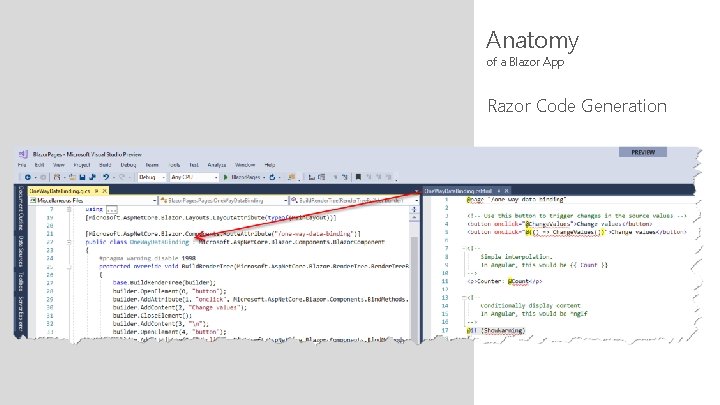The image size is (720, 405).
Task: Click the 'public class OneWayDataBinding' line
Action: point(137,242)
